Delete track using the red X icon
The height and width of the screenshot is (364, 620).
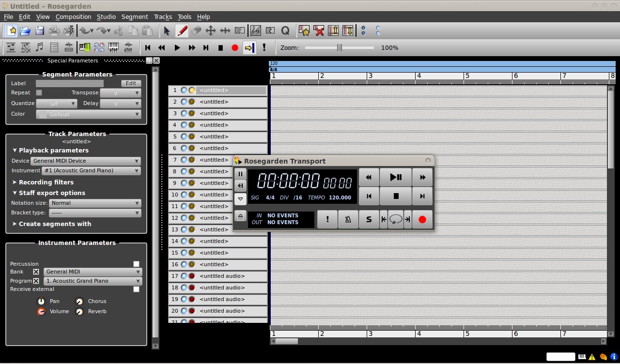click(319, 31)
